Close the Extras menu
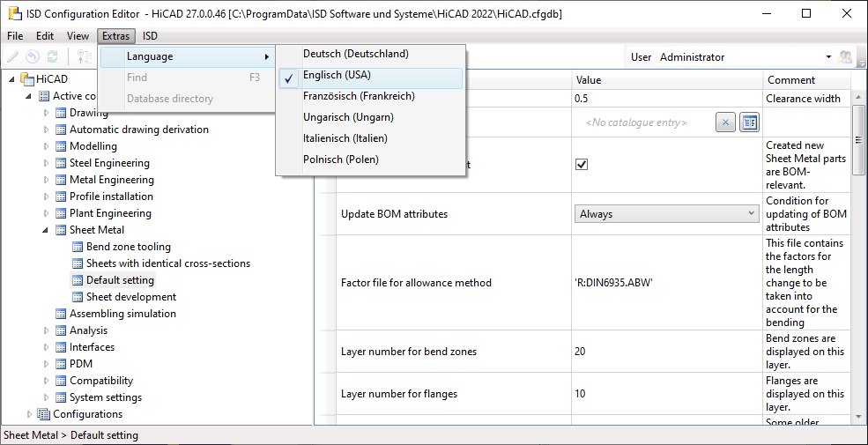Image resolution: width=868 pixels, height=445 pixels. (115, 36)
